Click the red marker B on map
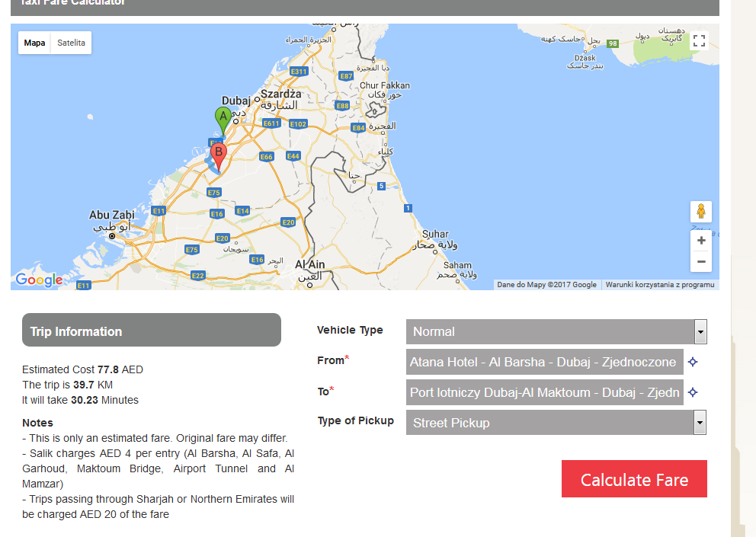The height and width of the screenshot is (537, 756). (x=219, y=157)
